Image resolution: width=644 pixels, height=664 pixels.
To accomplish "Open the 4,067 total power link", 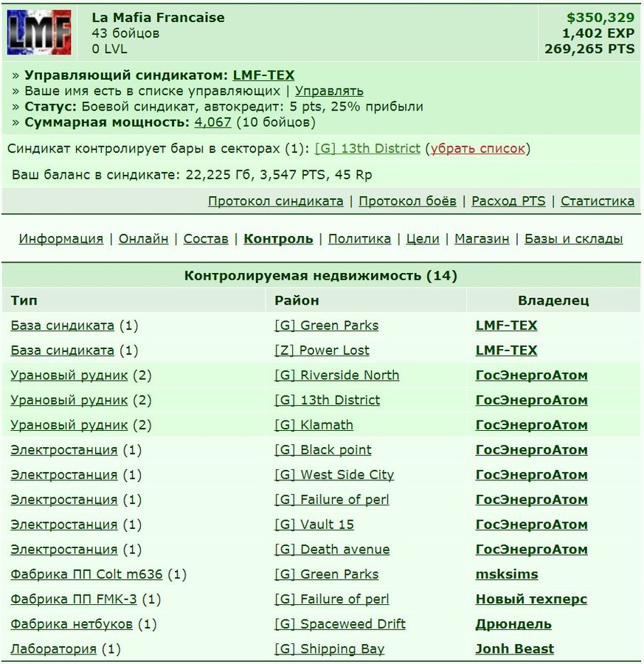I will [212, 122].
